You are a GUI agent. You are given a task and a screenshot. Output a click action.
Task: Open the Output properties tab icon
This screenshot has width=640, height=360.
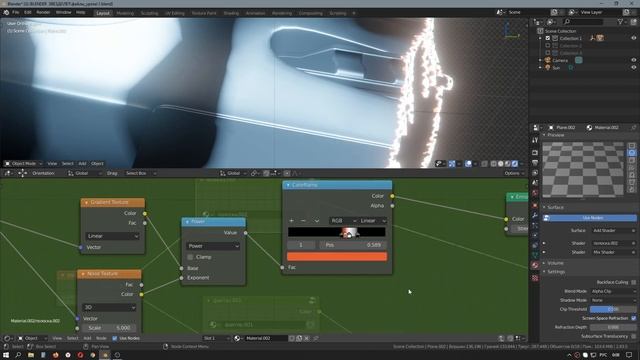[x=535, y=163]
